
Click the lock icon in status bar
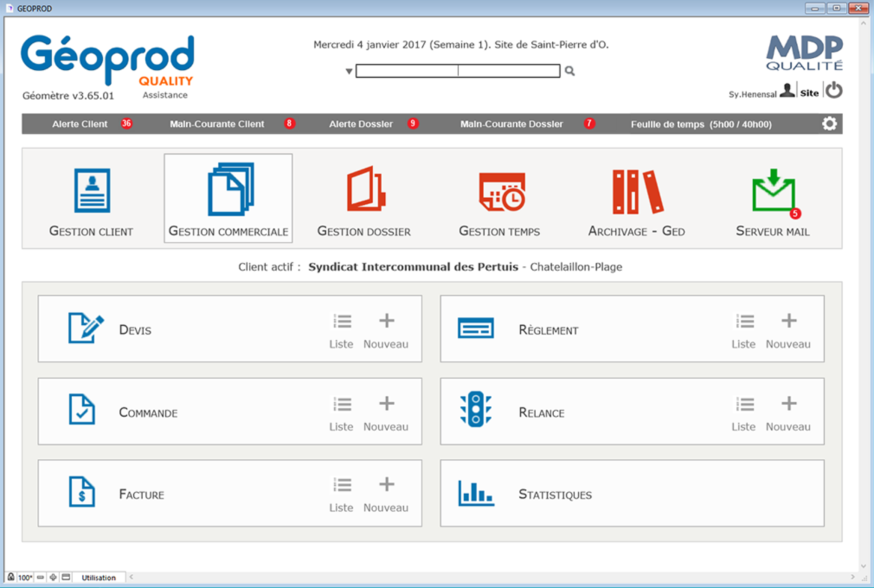point(11,577)
